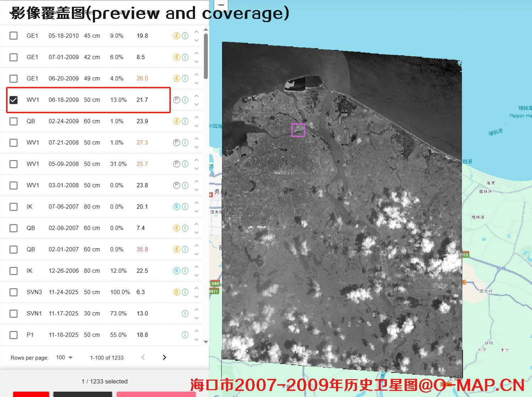Uncheck the WV1 06-18-2009 image checkbox

[14, 100]
